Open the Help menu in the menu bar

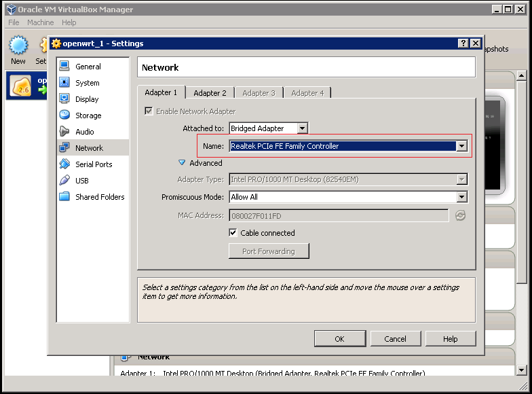click(69, 22)
